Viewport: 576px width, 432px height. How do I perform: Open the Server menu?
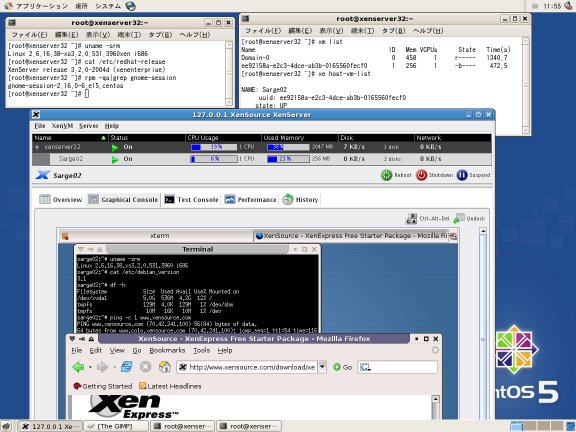[x=89, y=126]
